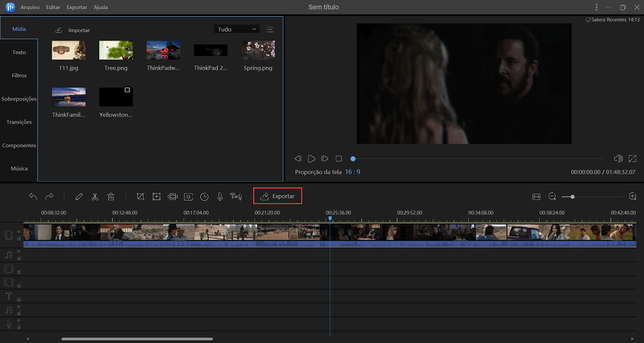Switch to the Mídia tab
This screenshot has width=644, height=343.
[x=19, y=29]
